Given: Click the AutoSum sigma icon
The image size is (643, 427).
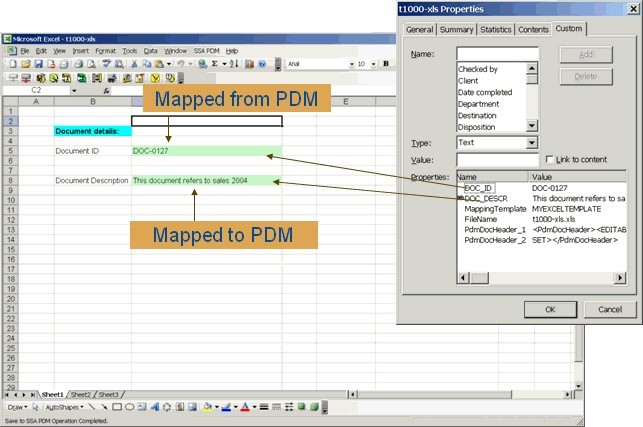Looking at the screenshot, I should click(217, 64).
